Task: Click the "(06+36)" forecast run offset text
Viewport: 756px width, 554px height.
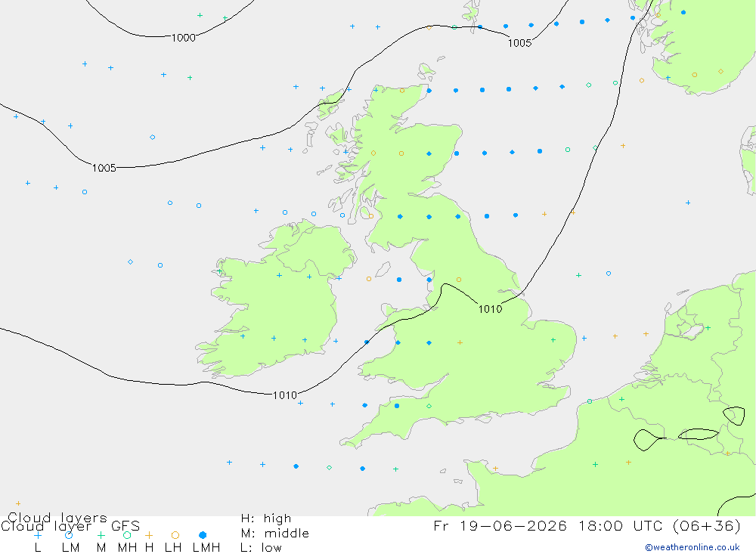Action: coord(706,526)
